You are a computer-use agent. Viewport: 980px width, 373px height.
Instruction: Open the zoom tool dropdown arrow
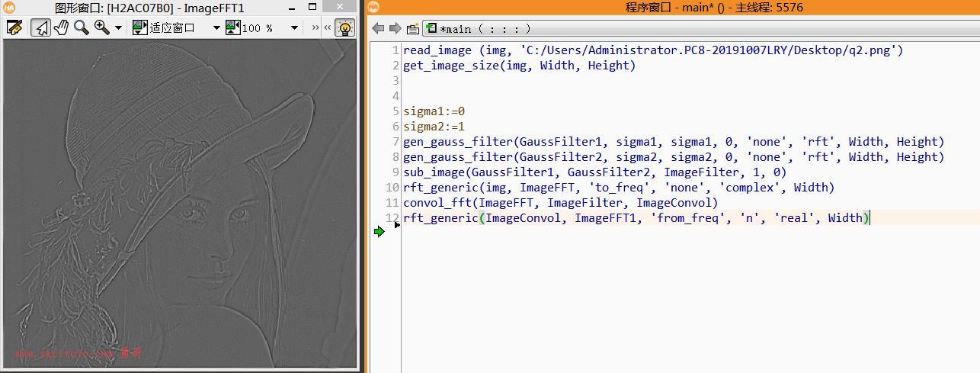point(118,28)
